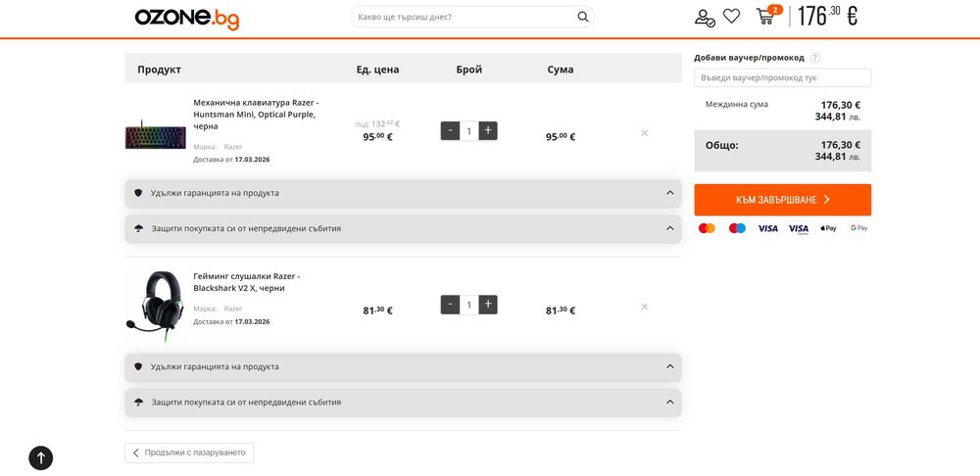Click umbrella icon in keyboard protection row
Viewport: 980px width, 476px height.
[139, 228]
